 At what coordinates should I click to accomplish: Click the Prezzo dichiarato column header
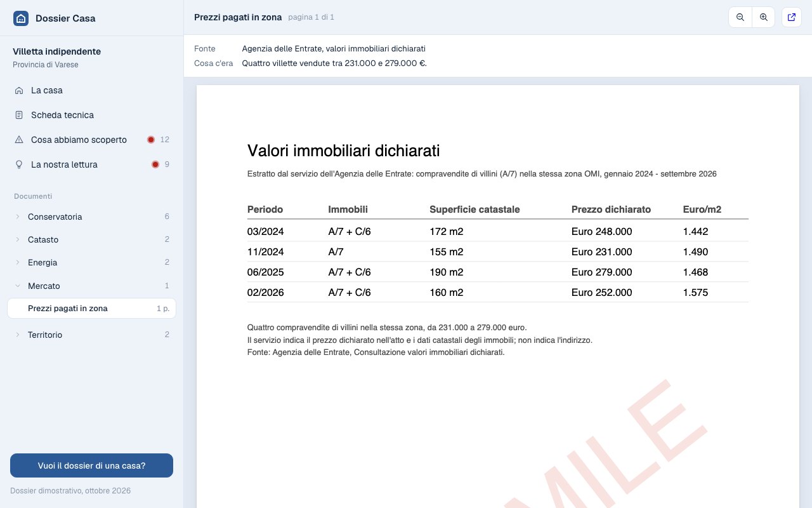[x=611, y=210]
